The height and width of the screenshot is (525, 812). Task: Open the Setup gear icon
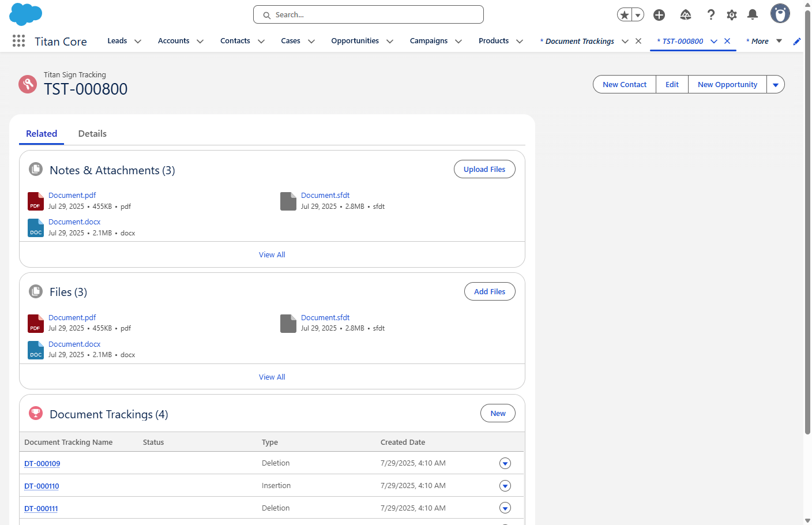pyautogui.click(x=731, y=14)
